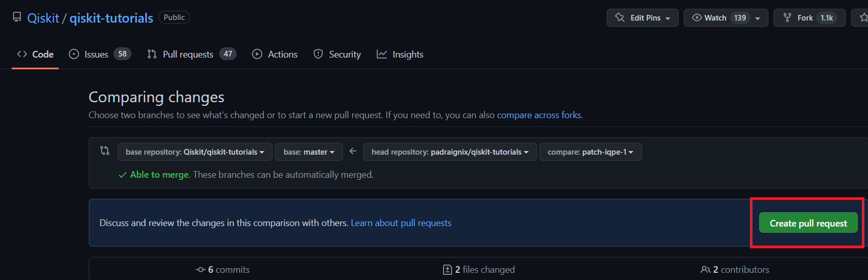Switch to the Code tab
The height and width of the screenshot is (280, 868).
pos(35,54)
